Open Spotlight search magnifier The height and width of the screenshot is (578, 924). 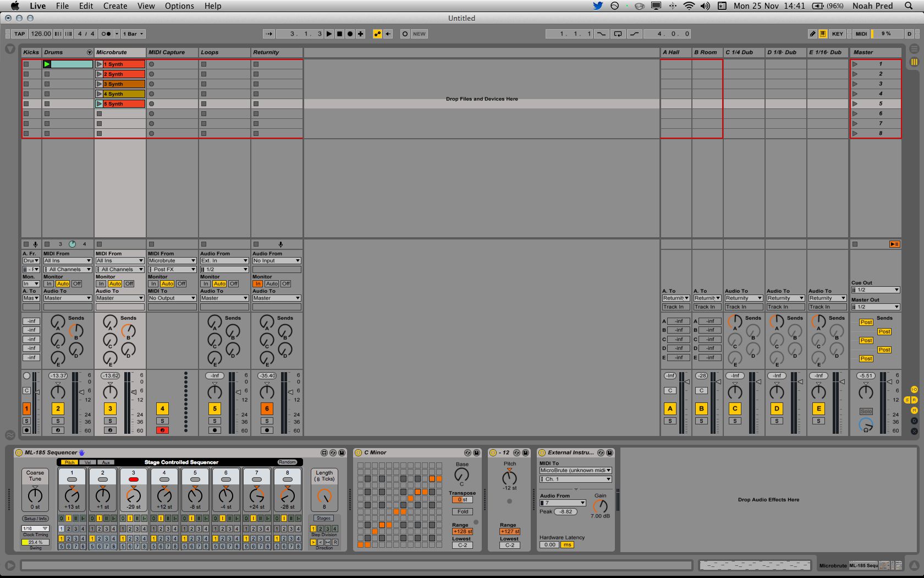(x=909, y=6)
